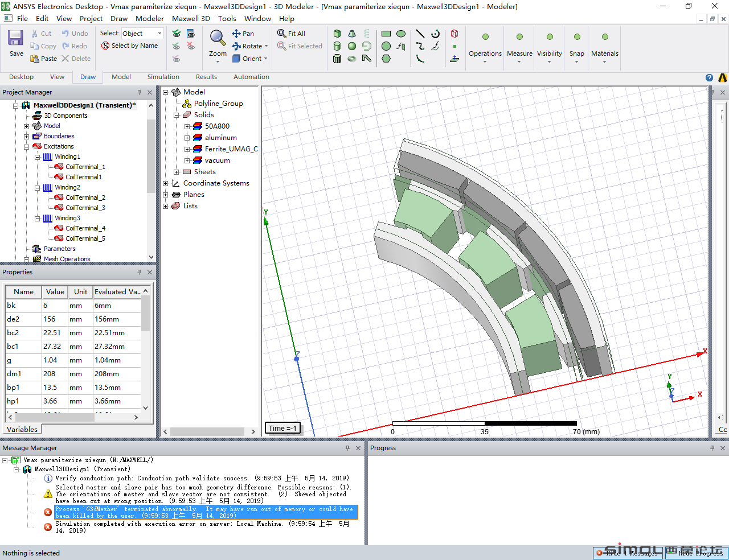Click the Zoom magnifier icon
The image size is (729, 560).
click(218, 38)
